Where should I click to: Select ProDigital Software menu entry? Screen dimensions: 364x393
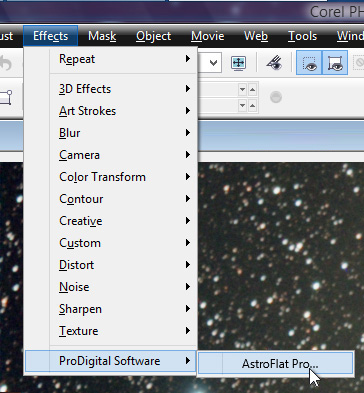point(111,361)
